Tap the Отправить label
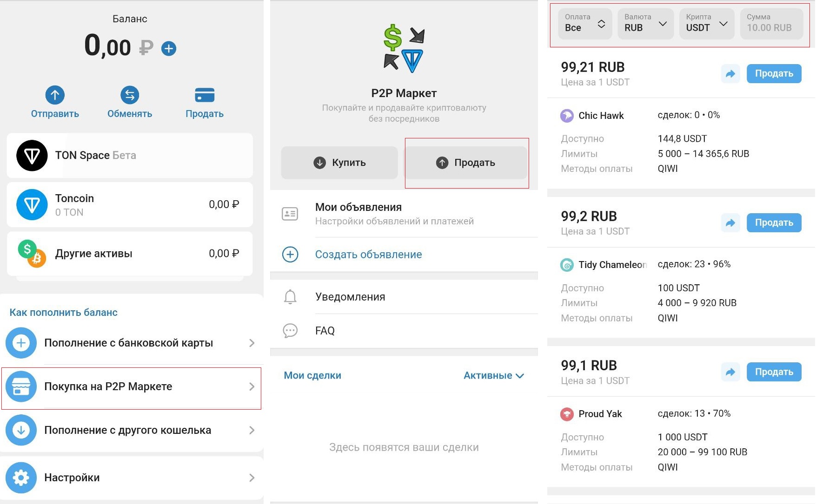 pyautogui.click(x=55, y=114)
